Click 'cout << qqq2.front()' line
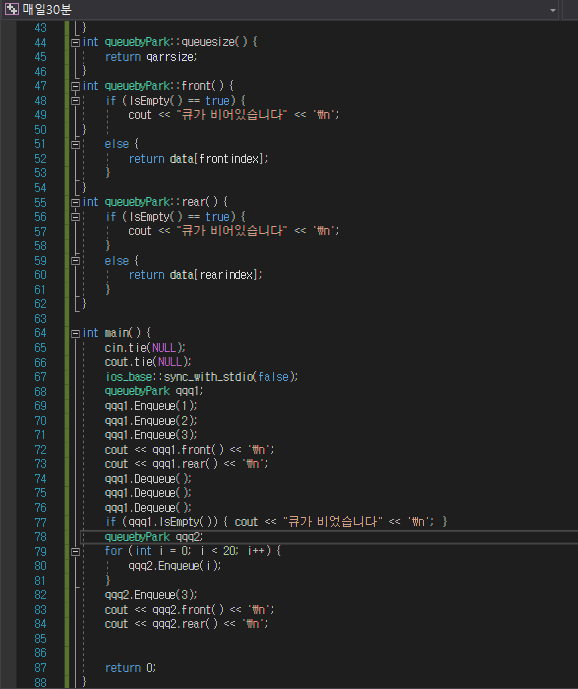 point(189,609)
